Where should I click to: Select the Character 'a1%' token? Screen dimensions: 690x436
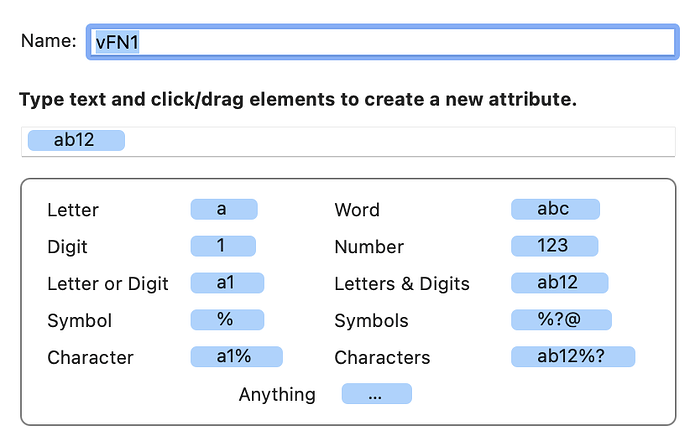click(237, 357)
